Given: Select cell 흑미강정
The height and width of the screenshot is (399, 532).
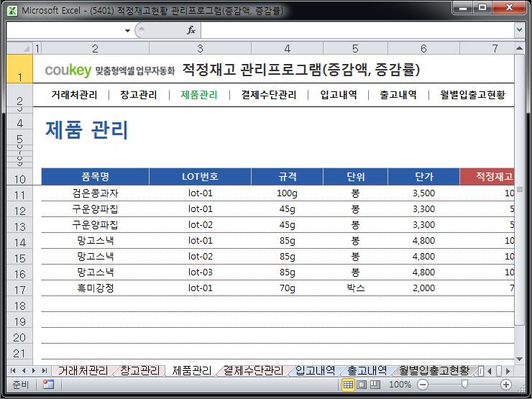Looking at the screenshot, I should tap(95, 288).
